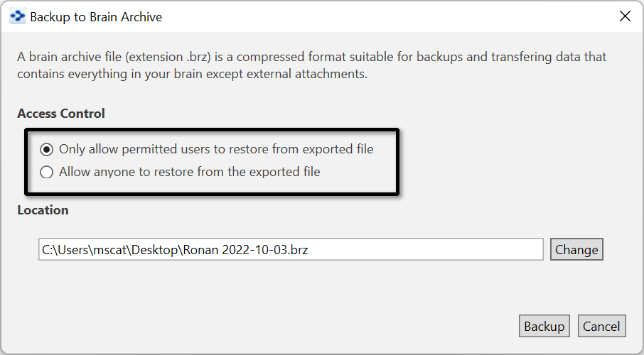This screenshot has height=355, width=644.
Task: Click the 'Backup to Brain Archive' window title
Action: [x=96, y=16]
